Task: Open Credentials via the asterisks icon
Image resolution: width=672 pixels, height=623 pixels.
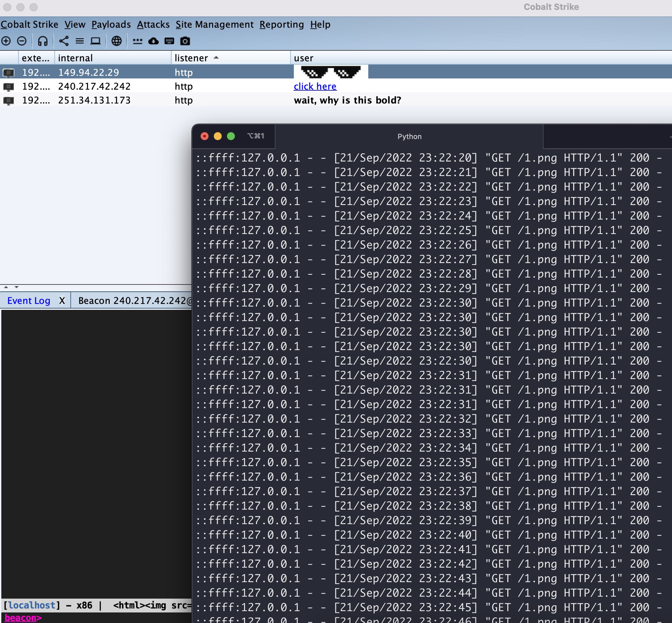Action: pos(137,41)
